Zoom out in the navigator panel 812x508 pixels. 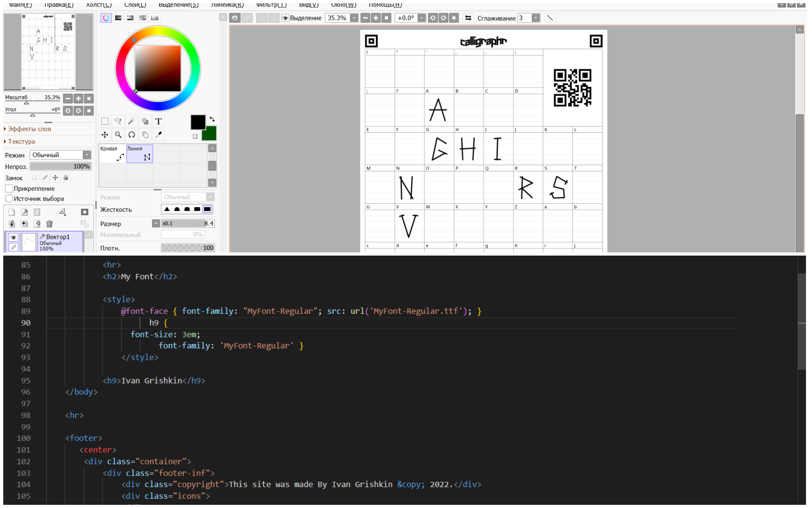click(x=68, y=98)
